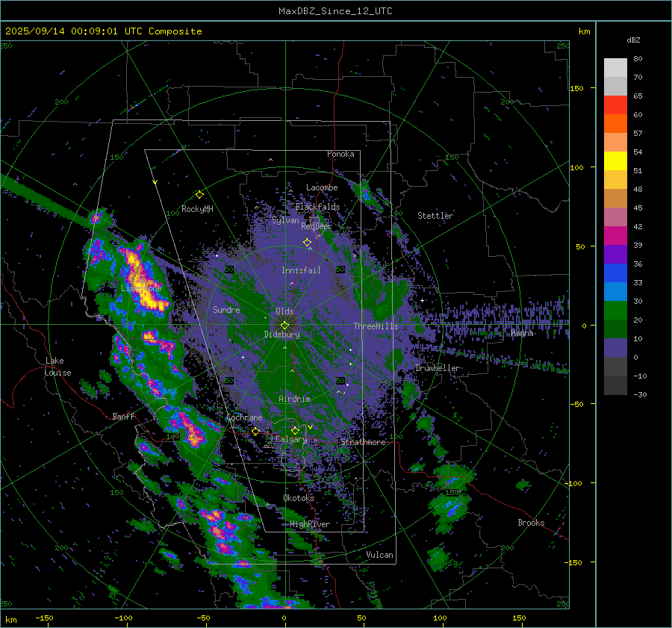
Task: Click the Olds label
Action: pos(284,311)
